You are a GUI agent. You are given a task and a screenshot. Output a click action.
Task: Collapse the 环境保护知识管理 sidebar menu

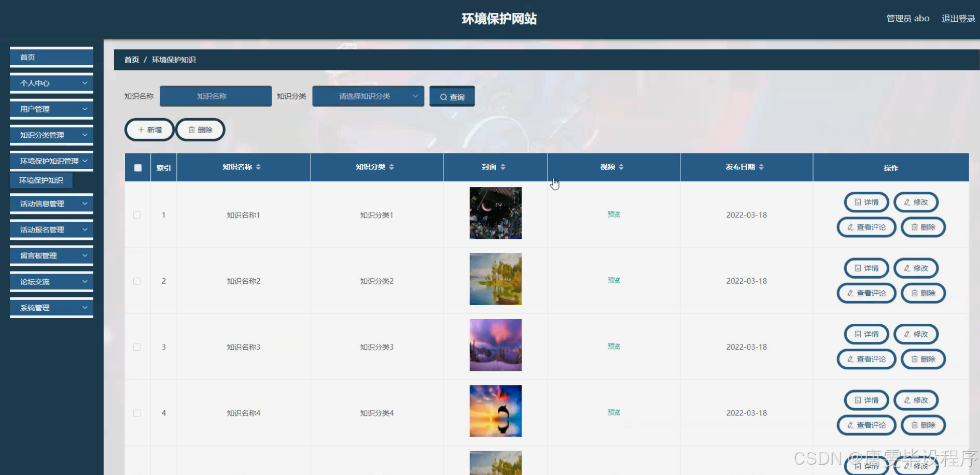tap(51, 161)
